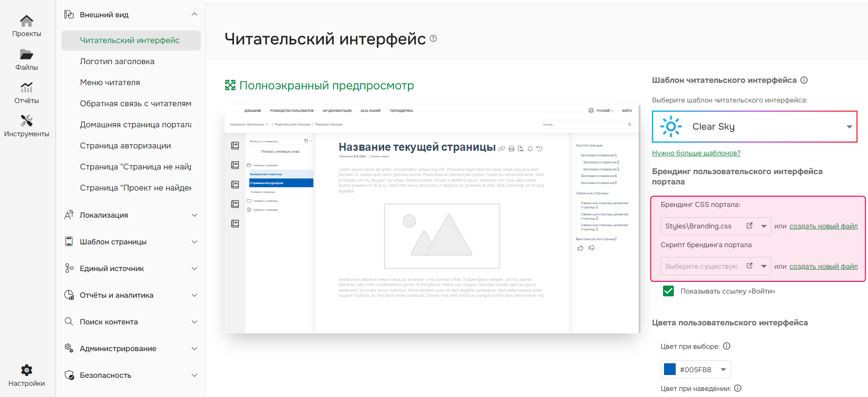868x397 pixels.
Task: Click info icon beside Цвет при выборе
Action: (x=727, y=346)
